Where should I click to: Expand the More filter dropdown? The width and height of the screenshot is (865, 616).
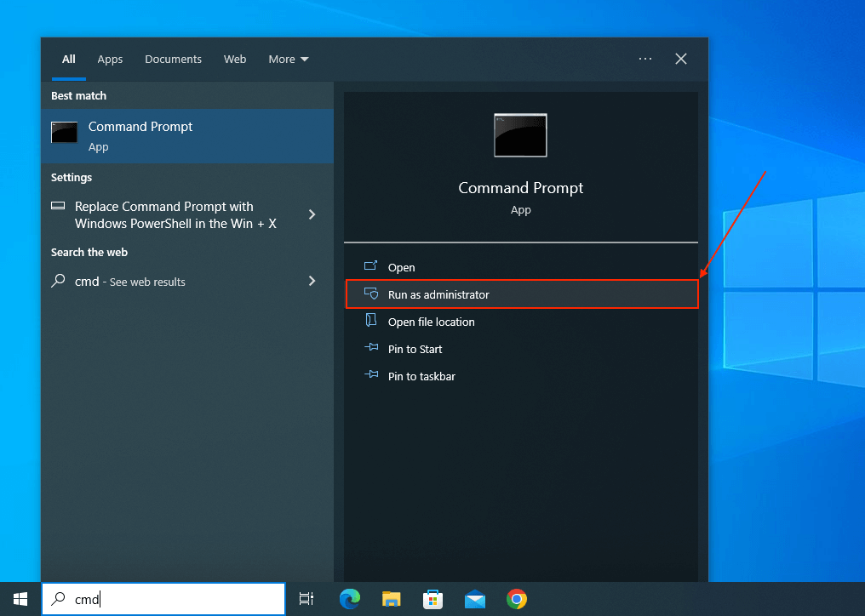coord(289,60)
